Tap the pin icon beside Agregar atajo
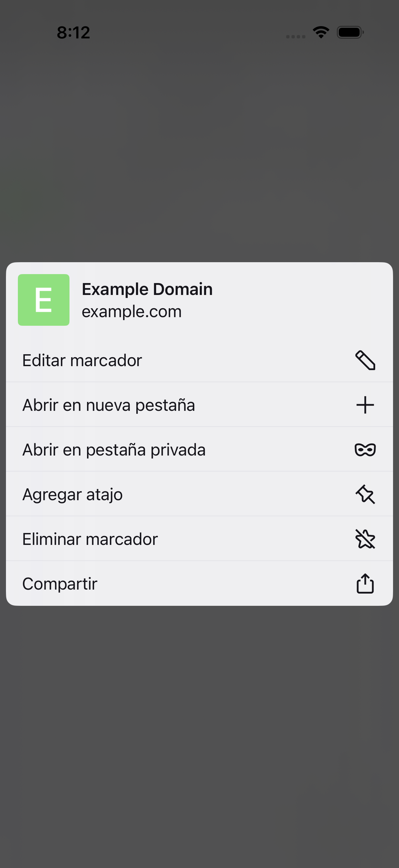 coord(365,494)
